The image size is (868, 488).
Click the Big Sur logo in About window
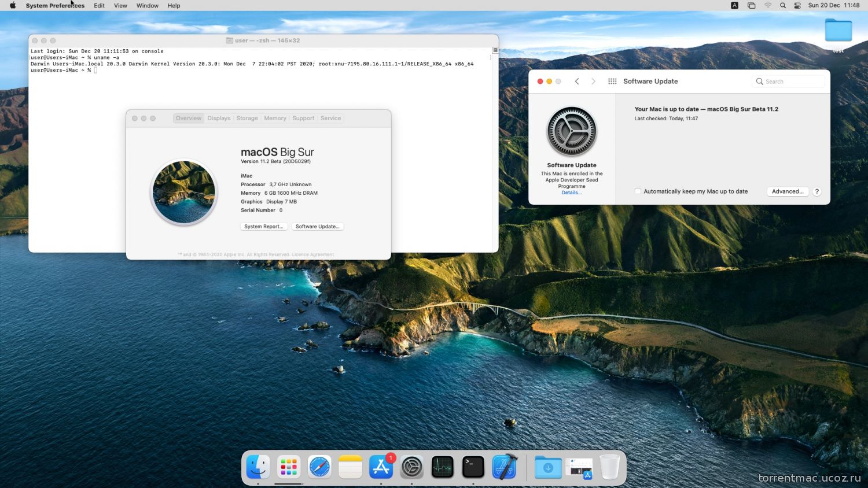tap(184, 192)
